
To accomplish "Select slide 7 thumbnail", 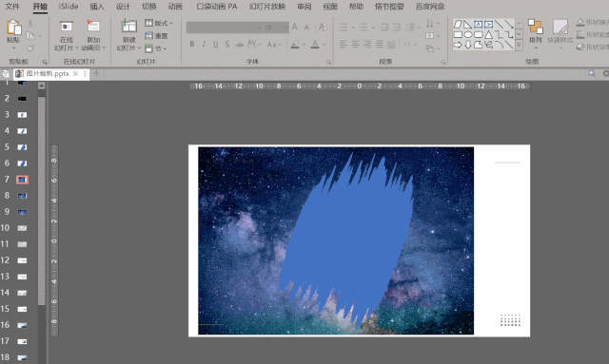I will [22, 180].
